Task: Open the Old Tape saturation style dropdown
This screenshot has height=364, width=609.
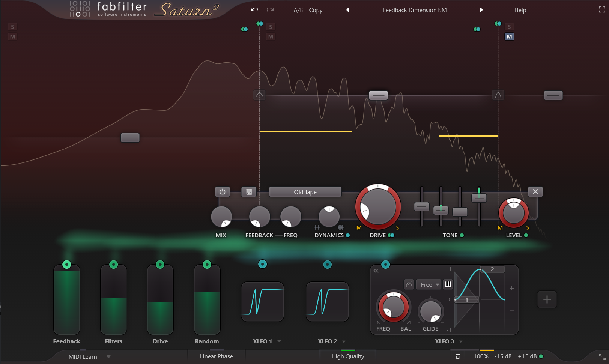Action: point(305,191)
